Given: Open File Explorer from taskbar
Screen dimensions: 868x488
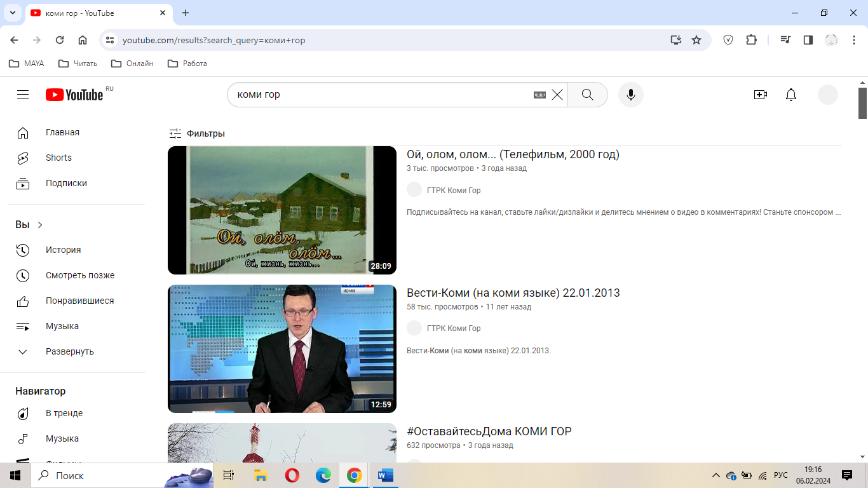Looking at the screenshot, I should (x=261, y=475).
